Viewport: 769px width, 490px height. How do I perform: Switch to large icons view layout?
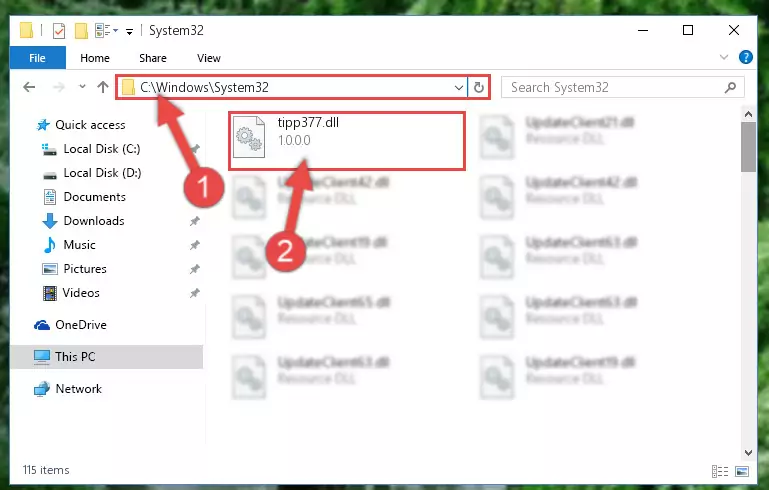742,471
